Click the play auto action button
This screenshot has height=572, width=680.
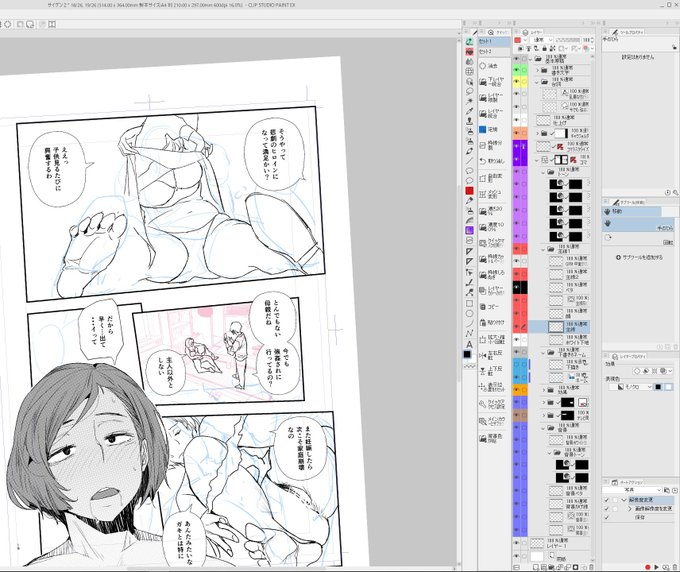656,567
